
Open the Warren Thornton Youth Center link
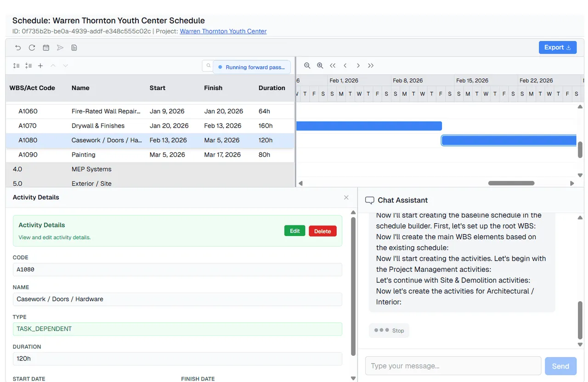pos(223,31)
